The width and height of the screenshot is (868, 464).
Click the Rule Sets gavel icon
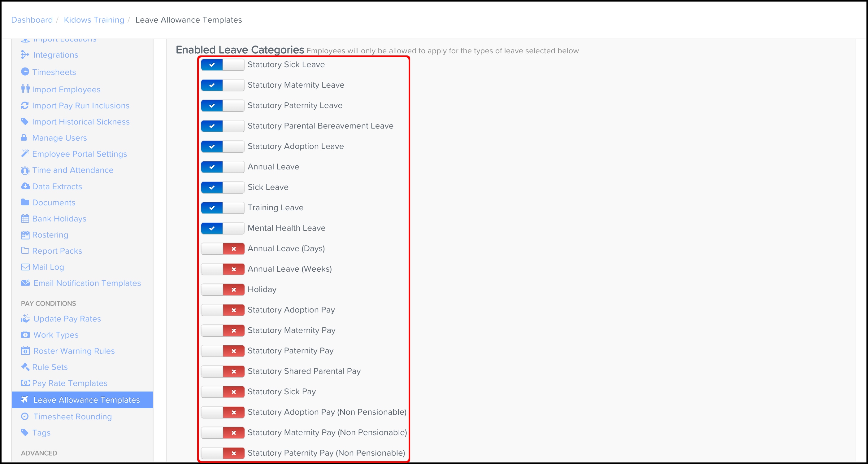click(x=25, y=366)
